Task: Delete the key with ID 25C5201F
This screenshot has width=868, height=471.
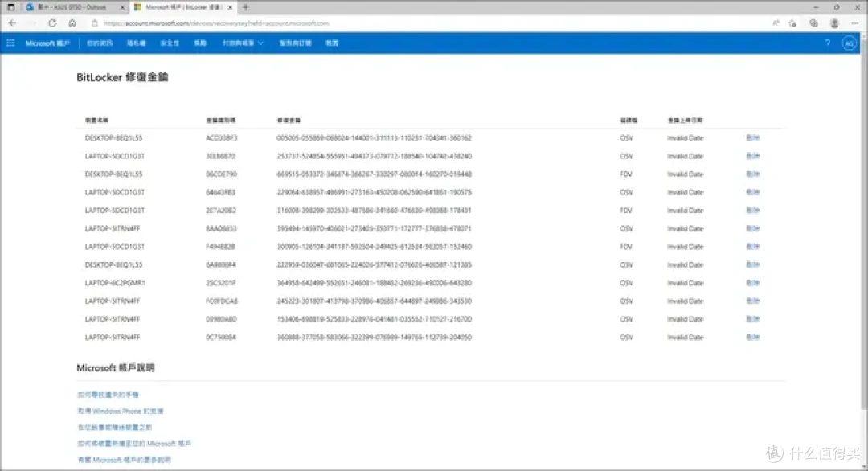Action: point(753,283)
